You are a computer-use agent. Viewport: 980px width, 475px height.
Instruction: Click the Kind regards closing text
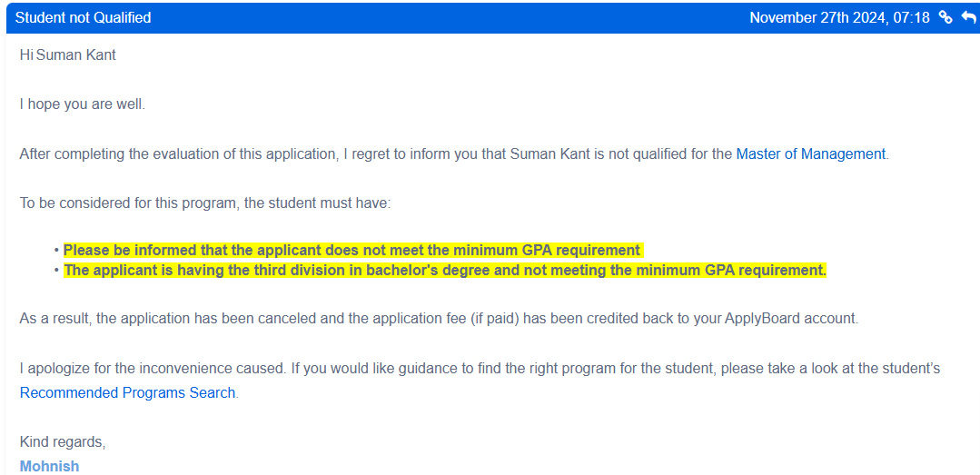coord(63,442)
